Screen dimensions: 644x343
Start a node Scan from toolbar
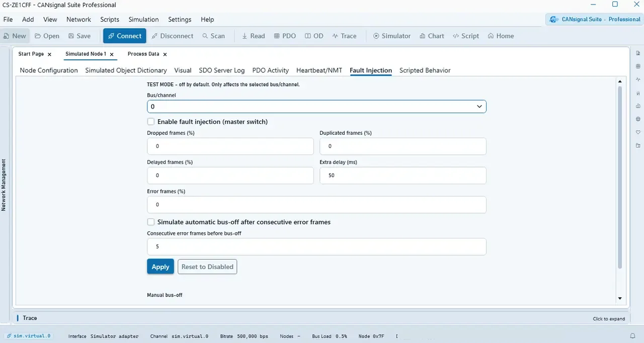pyautogui.click(x=214, y=36)
